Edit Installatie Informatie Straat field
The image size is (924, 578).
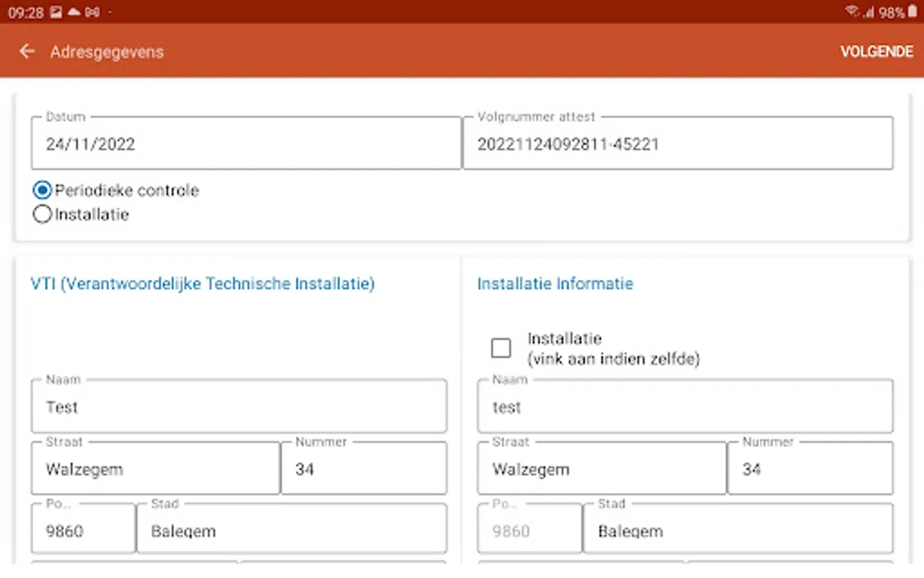(602, 468)
